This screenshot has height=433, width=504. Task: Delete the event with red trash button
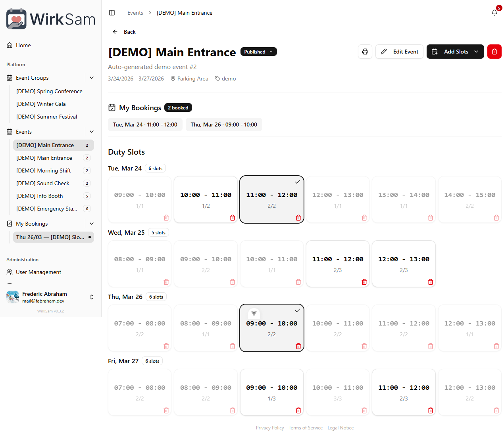point(494,52)
